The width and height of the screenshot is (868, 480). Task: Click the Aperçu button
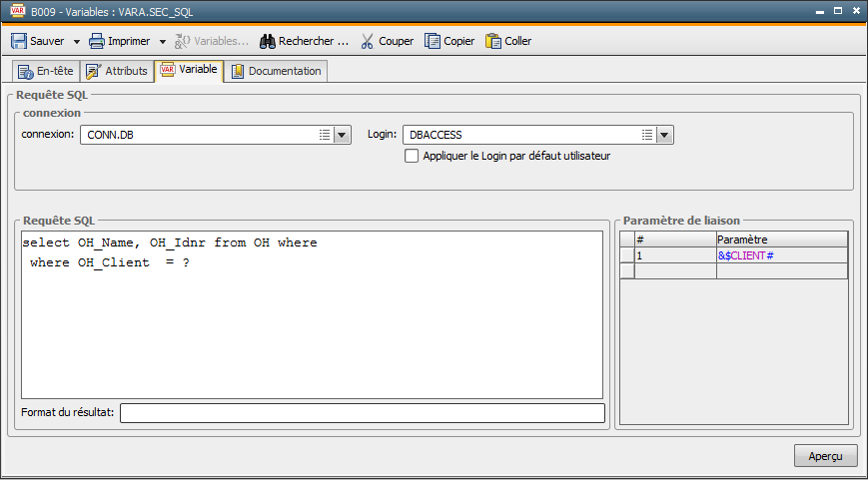point(825,456)
